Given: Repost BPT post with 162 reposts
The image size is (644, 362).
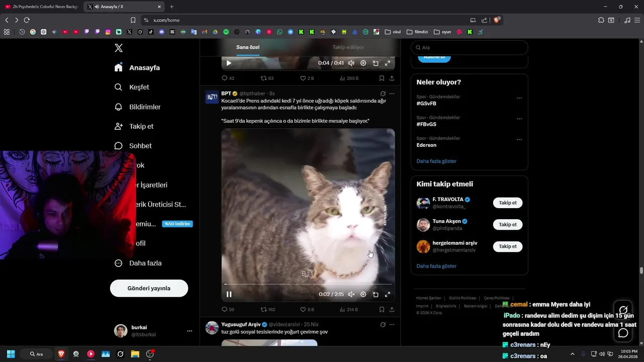Looking at the screenshot, I should click(x=268, y=310).
